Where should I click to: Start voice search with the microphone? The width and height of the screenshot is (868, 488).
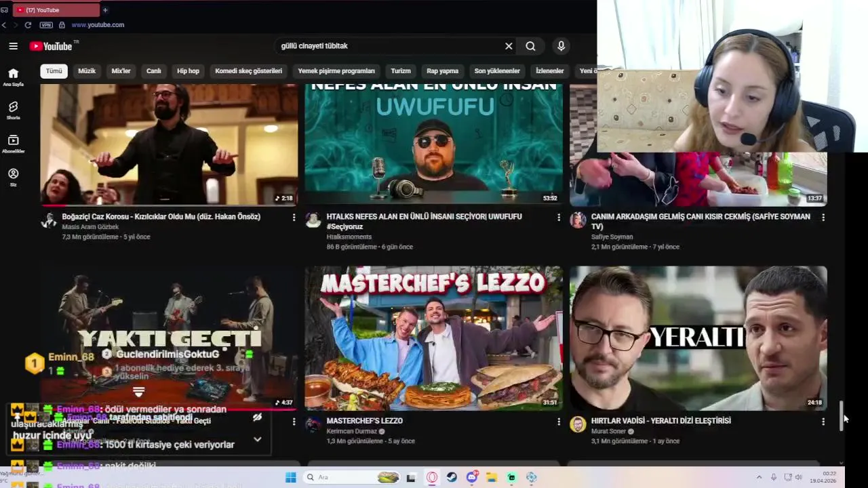click(x=561, y=46)
